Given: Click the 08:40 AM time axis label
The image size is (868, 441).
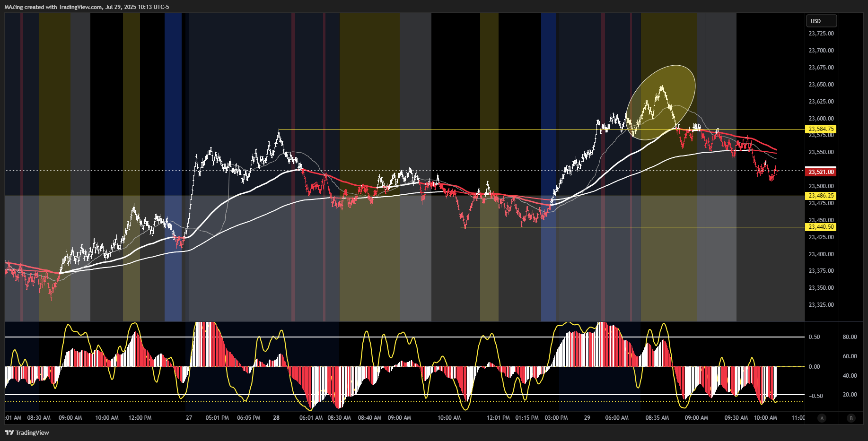Looking at the screenshot, I should [x=369, y=418].
